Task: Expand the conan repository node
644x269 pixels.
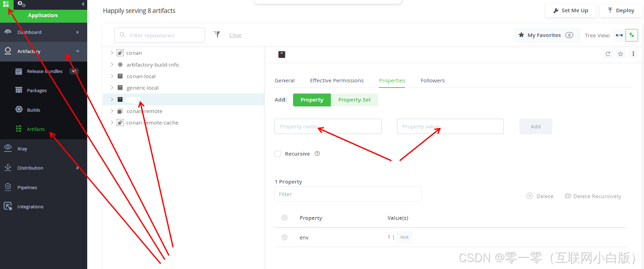Action: 112,53
